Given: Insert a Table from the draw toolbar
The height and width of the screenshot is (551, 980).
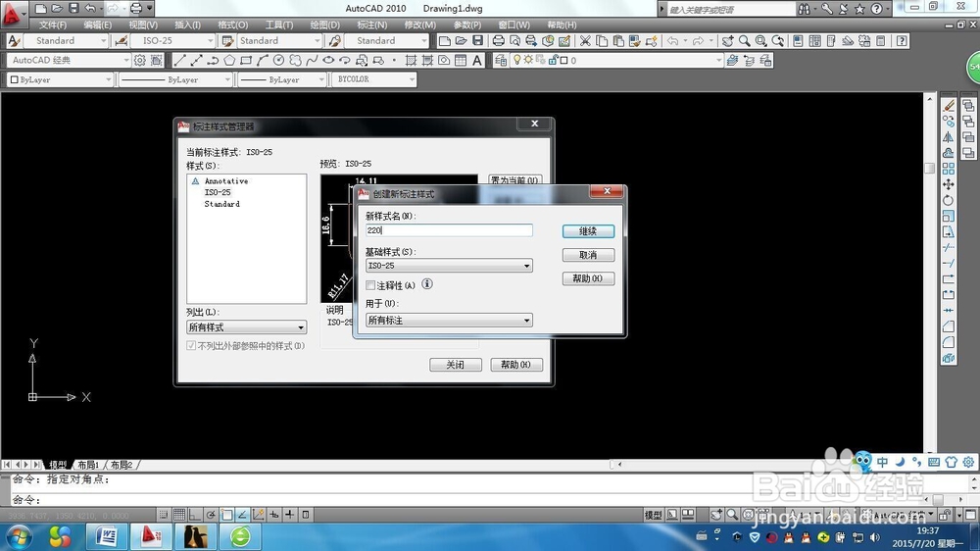Looking at the screenshot, I should click(x=461, y=61).
